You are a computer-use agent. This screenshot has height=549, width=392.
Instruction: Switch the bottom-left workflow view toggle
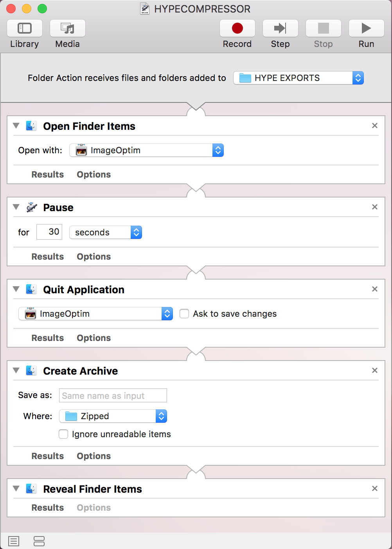coord(39,541)
